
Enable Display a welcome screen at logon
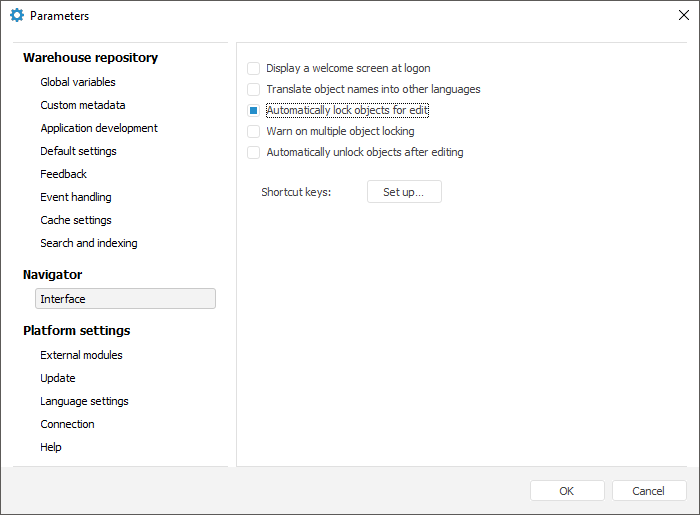point(254,68)
